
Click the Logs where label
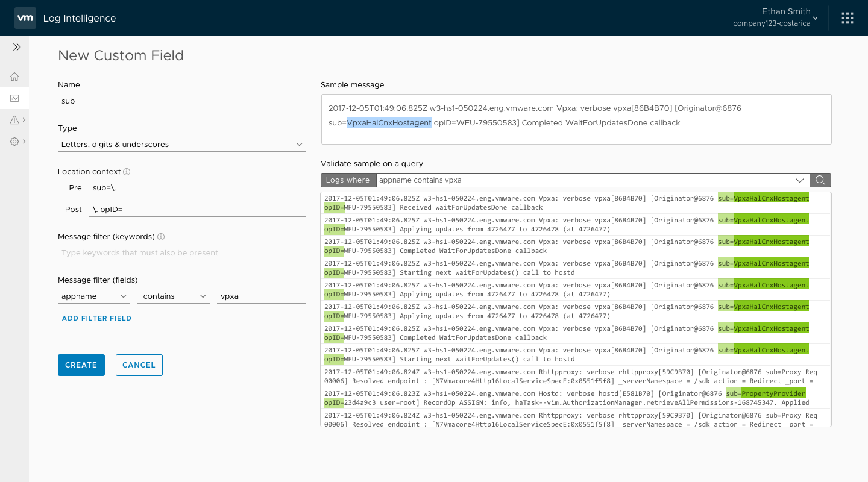(x=348, y=180)
